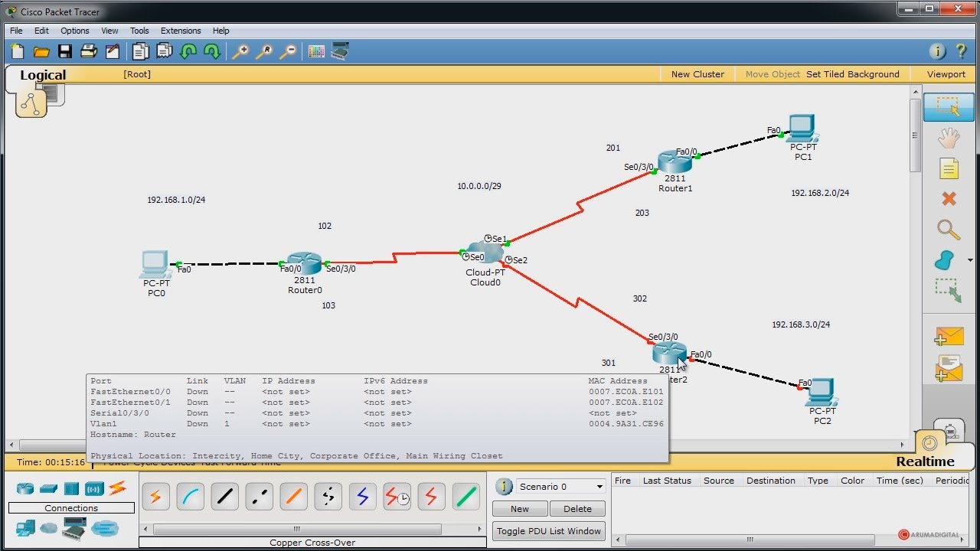
Task: Paste using the toolbar Paste icon
Action: coord(164,51)
